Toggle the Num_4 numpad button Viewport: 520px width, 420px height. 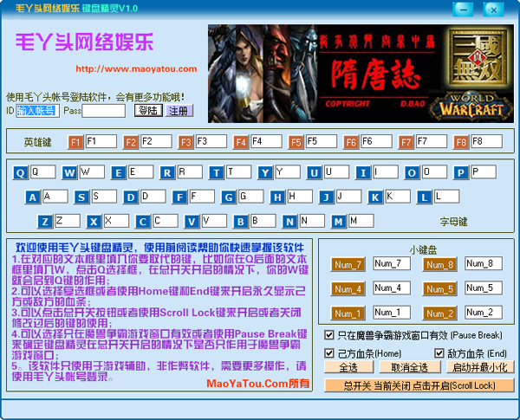point(348,288)
